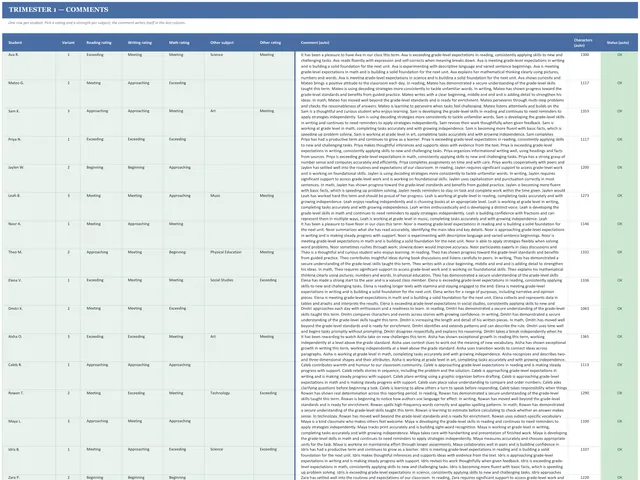Image resolution: width=640 pixels, height=480 pixels.
Task: Click the OK status in Rowan T.'s row
Action: pos(619,404)
